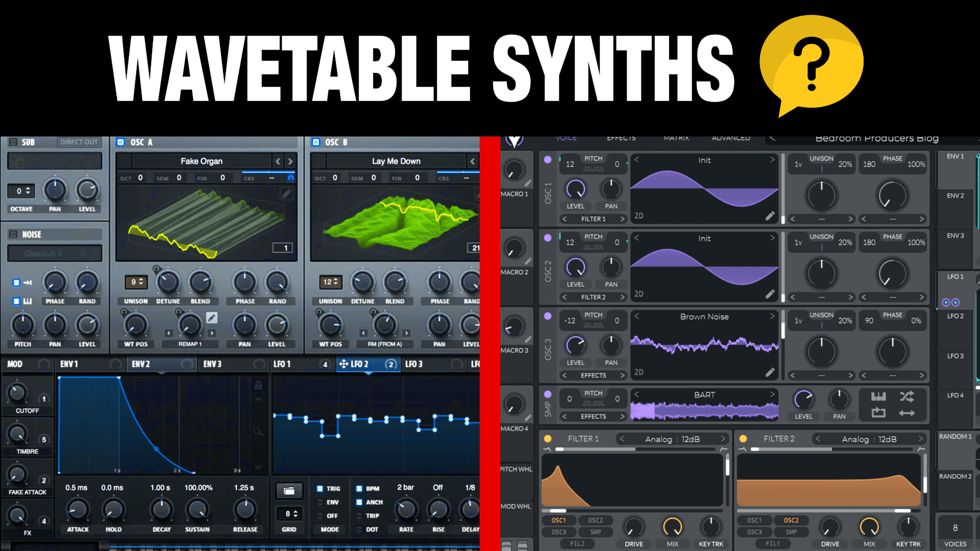Open the LFO preset folder icon
This screenshot has width=980, height=551.
289,491
